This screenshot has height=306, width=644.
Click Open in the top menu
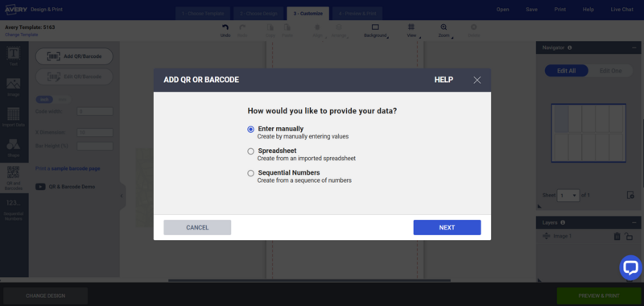[502, 10]
